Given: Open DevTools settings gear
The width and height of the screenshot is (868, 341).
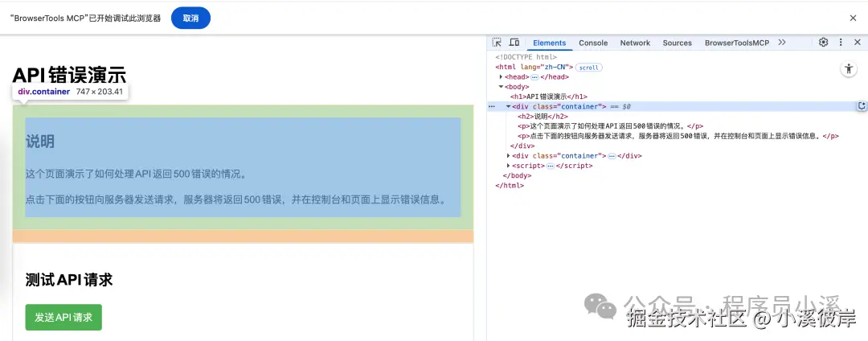Looking at the screenshot, I should click(823, 43).
